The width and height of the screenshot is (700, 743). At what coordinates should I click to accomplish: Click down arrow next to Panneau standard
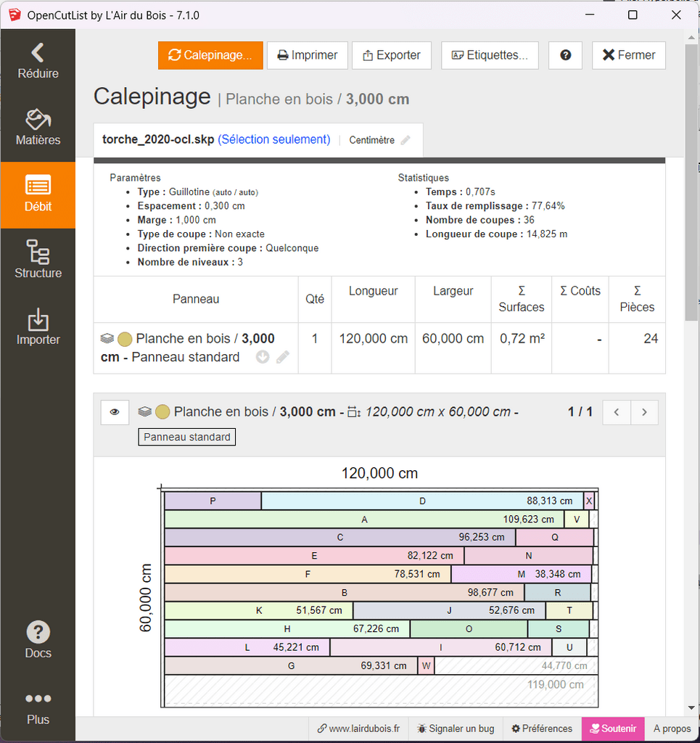tap(263, 357)
